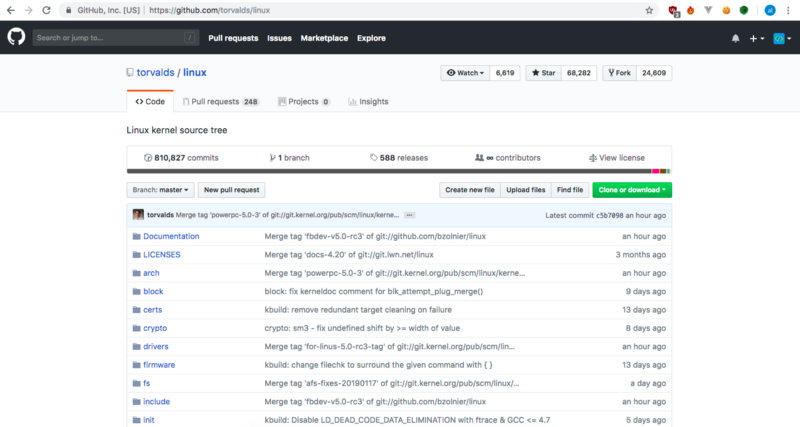Click the browser forward arrow
800x427 pixels.
(x=29, y=10)
